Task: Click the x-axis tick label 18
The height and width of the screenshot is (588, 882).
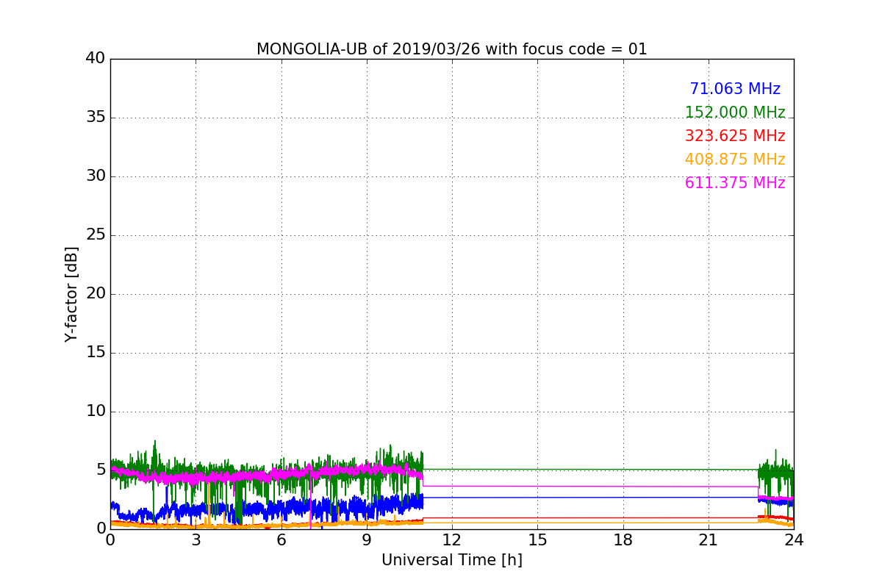Action: click(x=623, y=539)
